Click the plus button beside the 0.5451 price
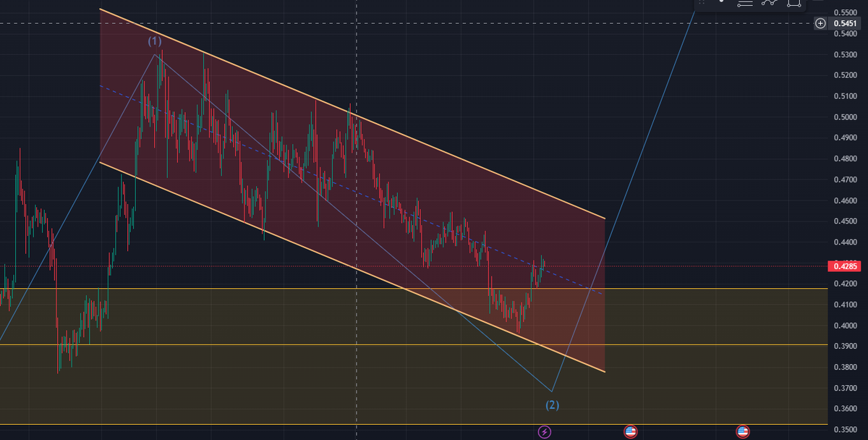Screen dimensions: 868x440 coord(820,23)
